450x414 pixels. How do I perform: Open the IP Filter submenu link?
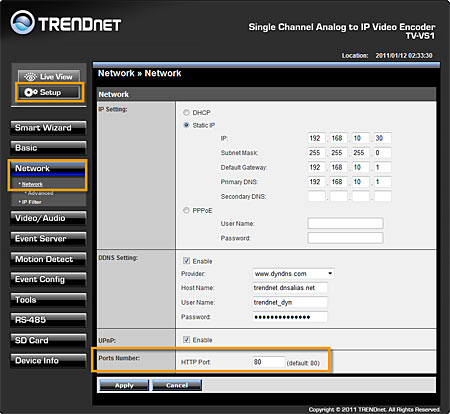[x=32, y=202]
